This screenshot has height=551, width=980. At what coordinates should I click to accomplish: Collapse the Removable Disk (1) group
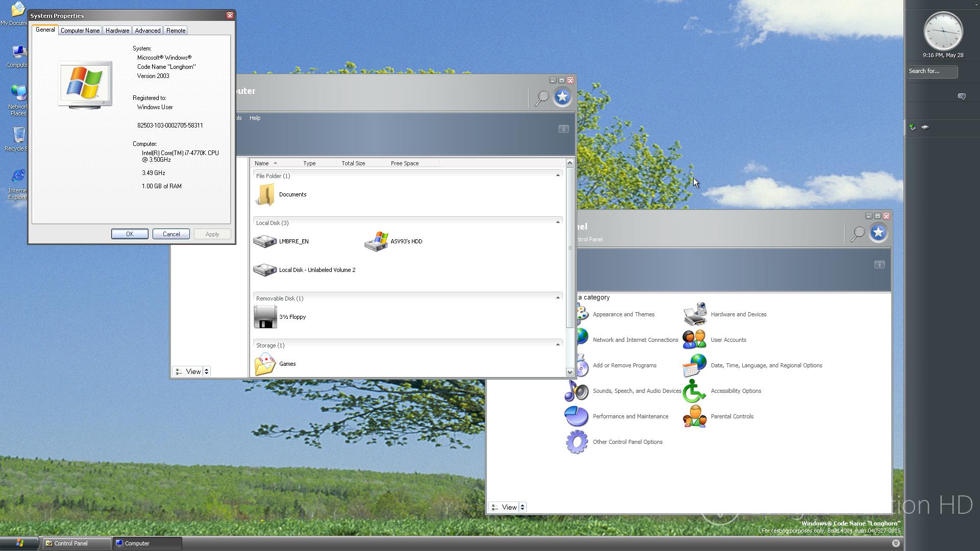tap(557, 298)
